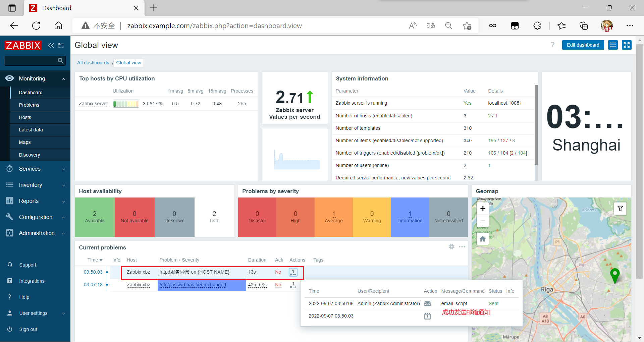Screen dimensions: 644x342
Task: Open httpd服务异常 problem link
Action: click(x=194, y=272)
